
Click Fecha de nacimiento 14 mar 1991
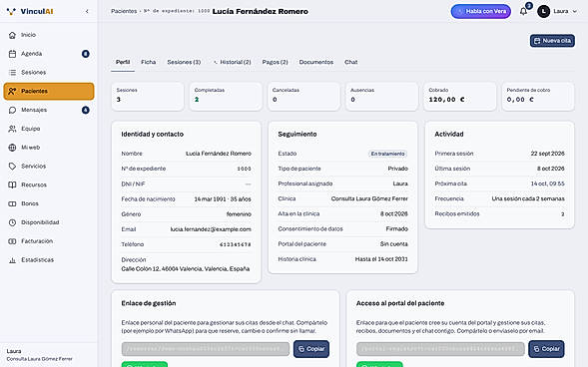(223, 198)
